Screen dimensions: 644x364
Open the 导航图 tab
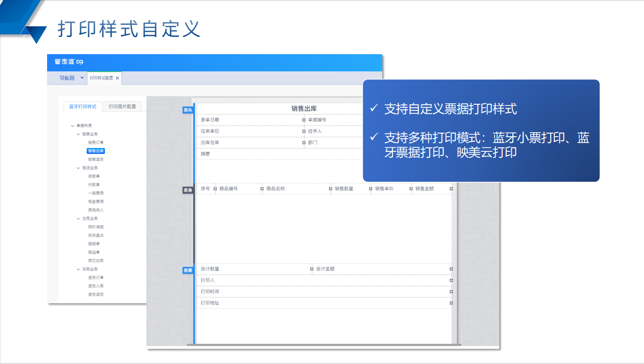[67, 78]
